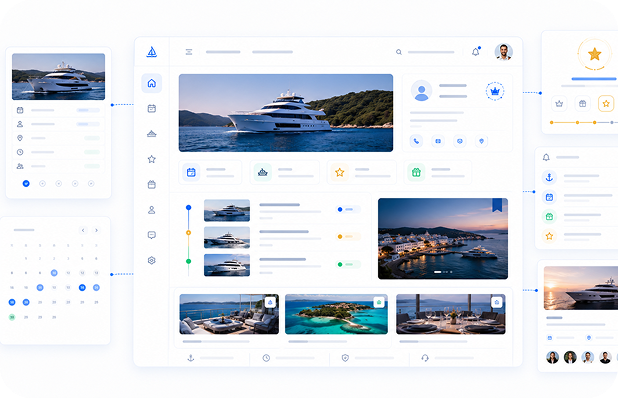Click the clock icon in the footer bar
618x398 pixels.
pos(266,358)
